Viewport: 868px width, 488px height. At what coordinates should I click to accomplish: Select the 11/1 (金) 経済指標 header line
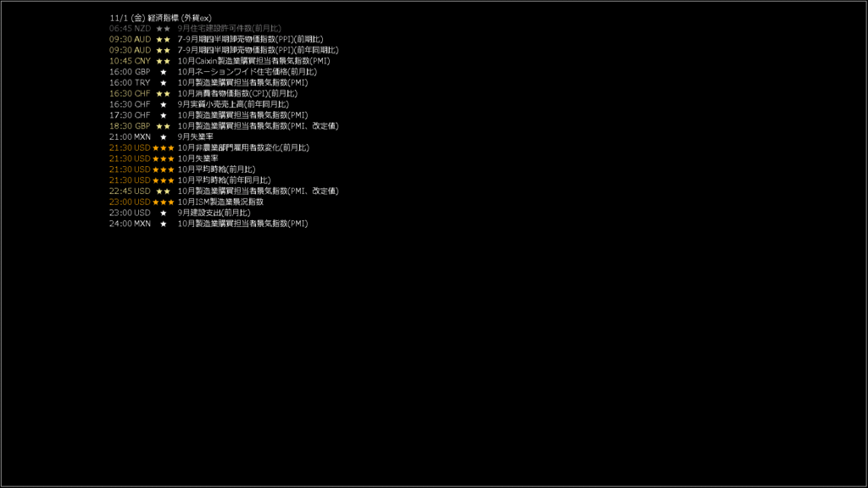coord(160,19)
